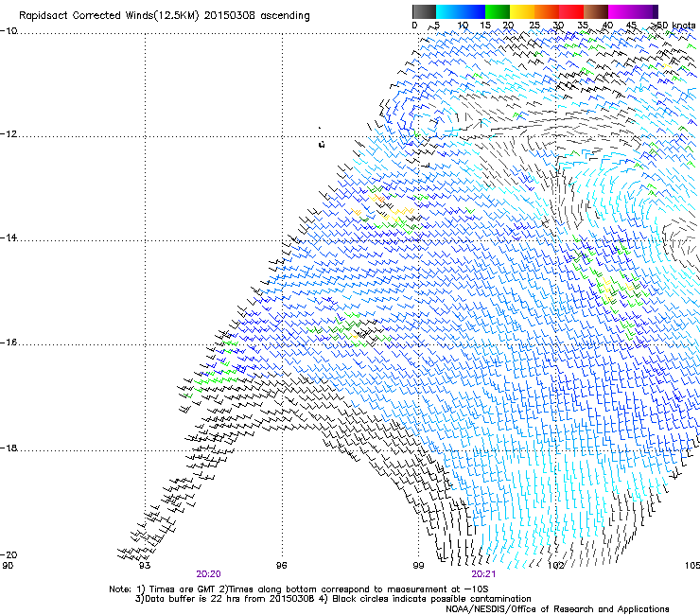Click the '102' longitude axis label

556,566
